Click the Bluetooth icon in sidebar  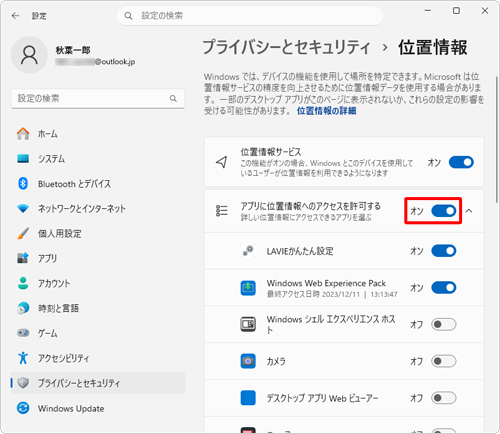(23, 183)
